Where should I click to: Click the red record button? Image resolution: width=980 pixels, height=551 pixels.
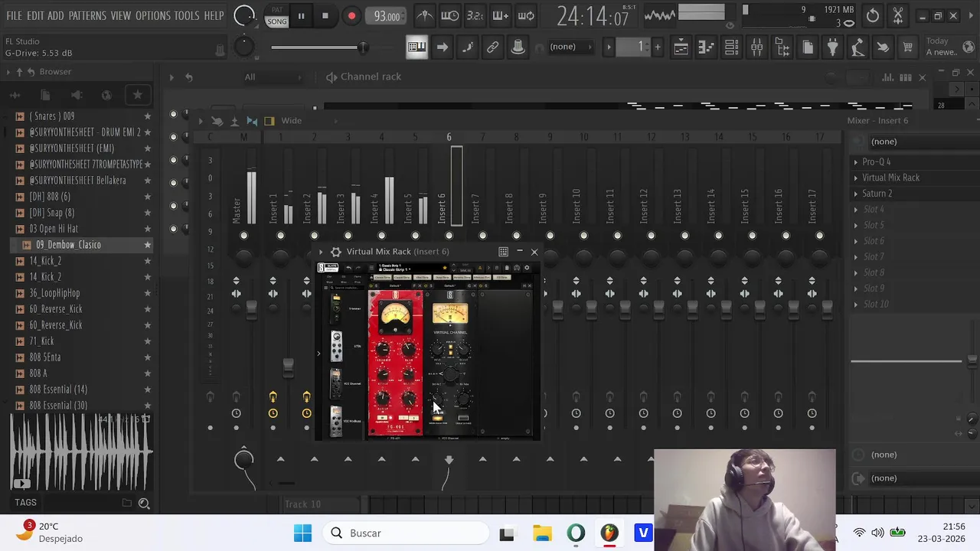pyautogui.click(x=351, y=15)
